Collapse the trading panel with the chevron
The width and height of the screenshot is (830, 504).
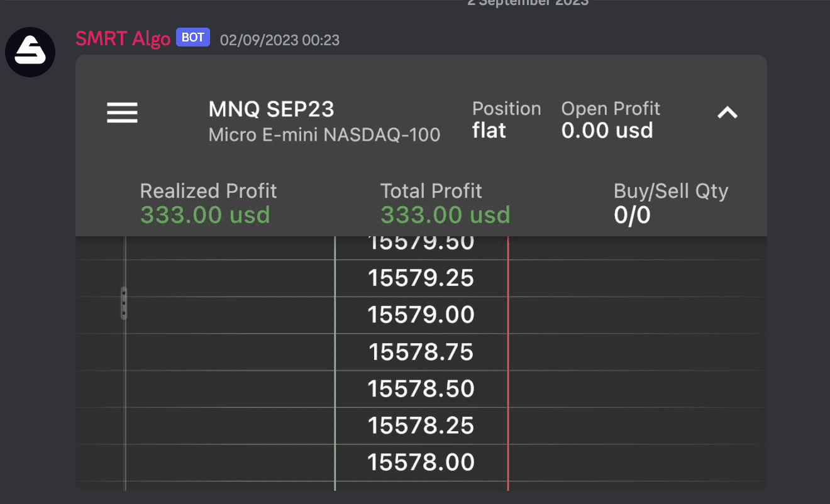point(728,112)
